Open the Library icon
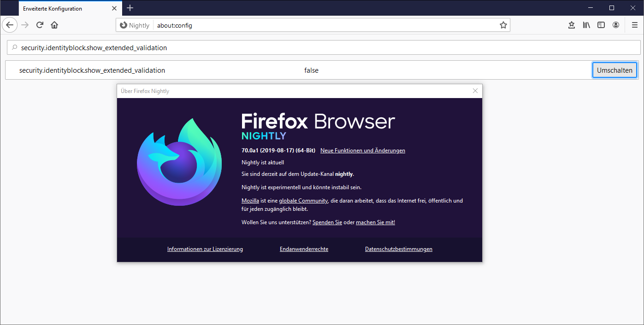 click(586, 25)
